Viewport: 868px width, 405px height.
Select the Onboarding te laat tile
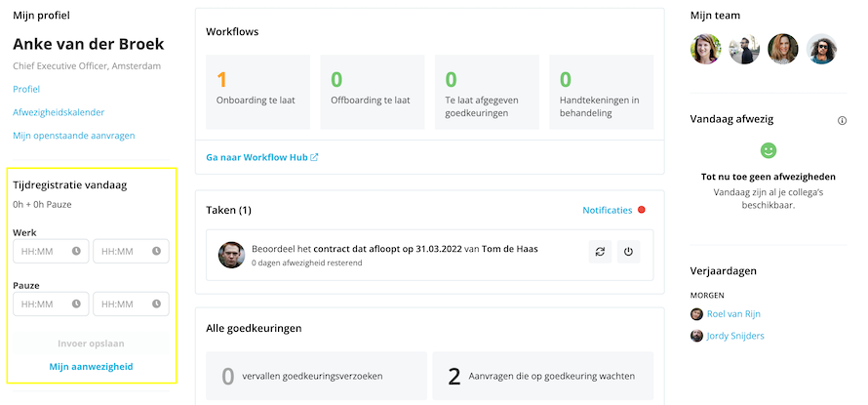click(x=257, y=92)
